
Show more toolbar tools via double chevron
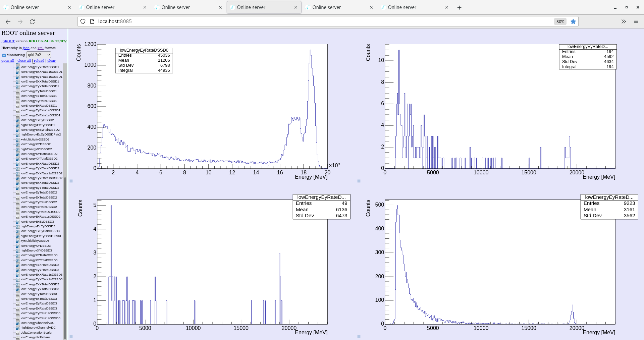pos(624,21)
